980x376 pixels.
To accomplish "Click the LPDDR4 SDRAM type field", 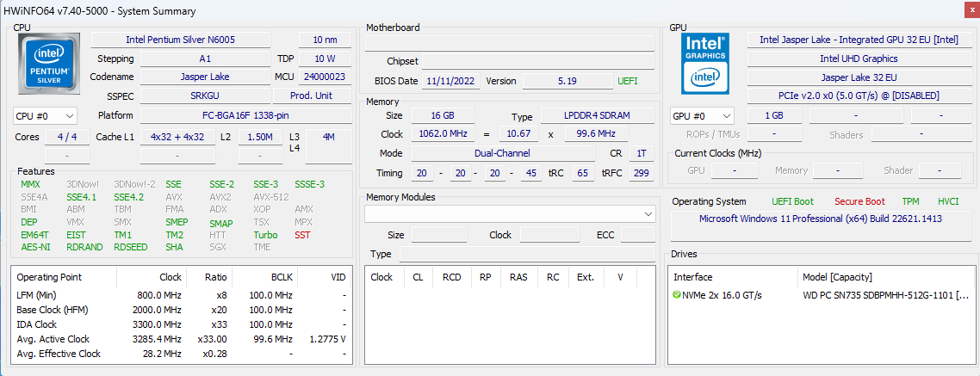I will tap(597, 115).
